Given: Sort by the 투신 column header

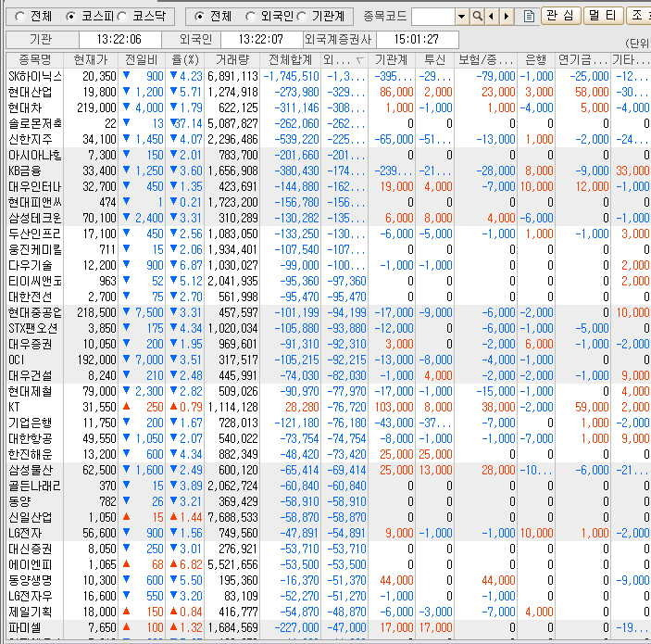Looking at the screenshot, I should (434, 60).
